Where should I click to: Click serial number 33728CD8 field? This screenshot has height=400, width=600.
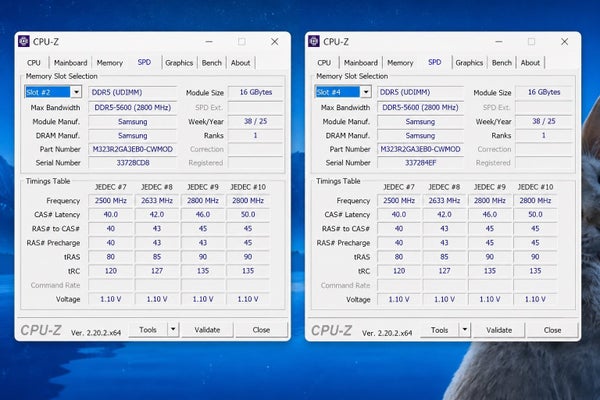pyautogui.click(x=133, y=163)
